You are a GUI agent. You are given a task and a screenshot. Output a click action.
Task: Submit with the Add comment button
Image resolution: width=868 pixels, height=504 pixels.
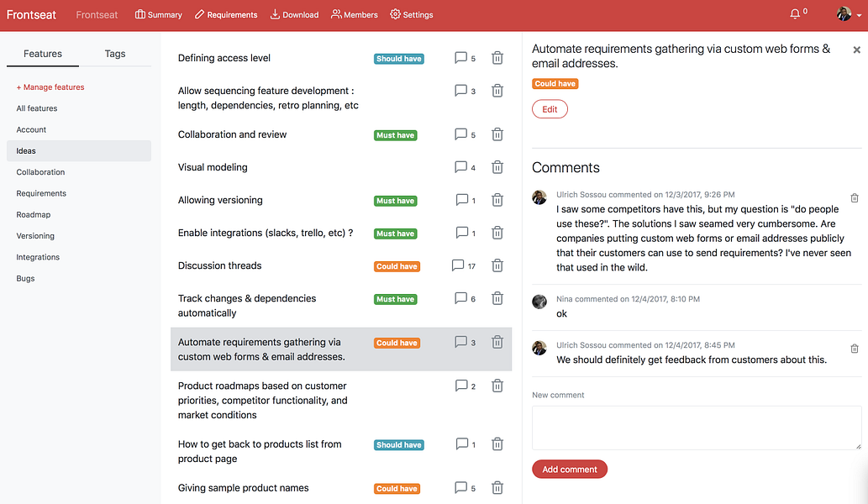[570, 470]
